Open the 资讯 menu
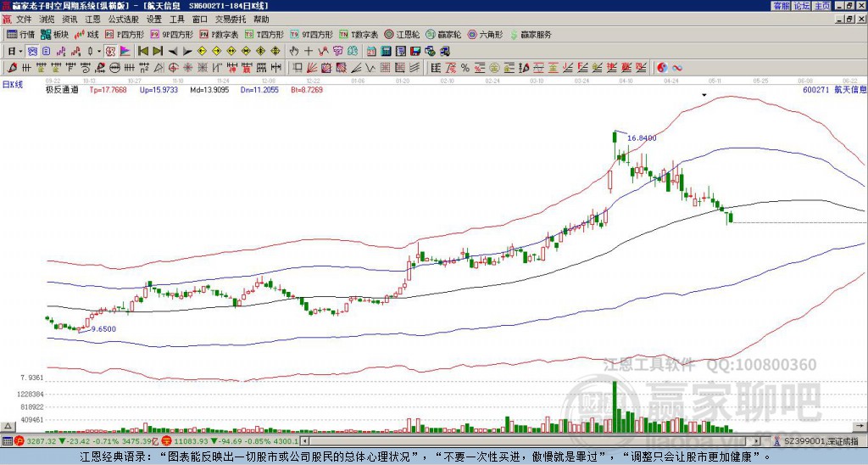 70,20
